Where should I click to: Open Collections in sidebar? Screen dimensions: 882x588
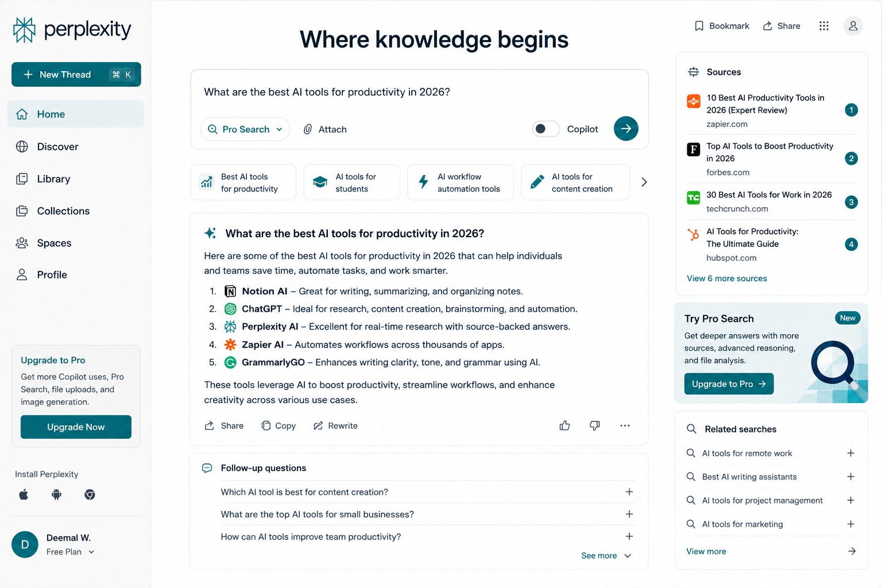76,211
